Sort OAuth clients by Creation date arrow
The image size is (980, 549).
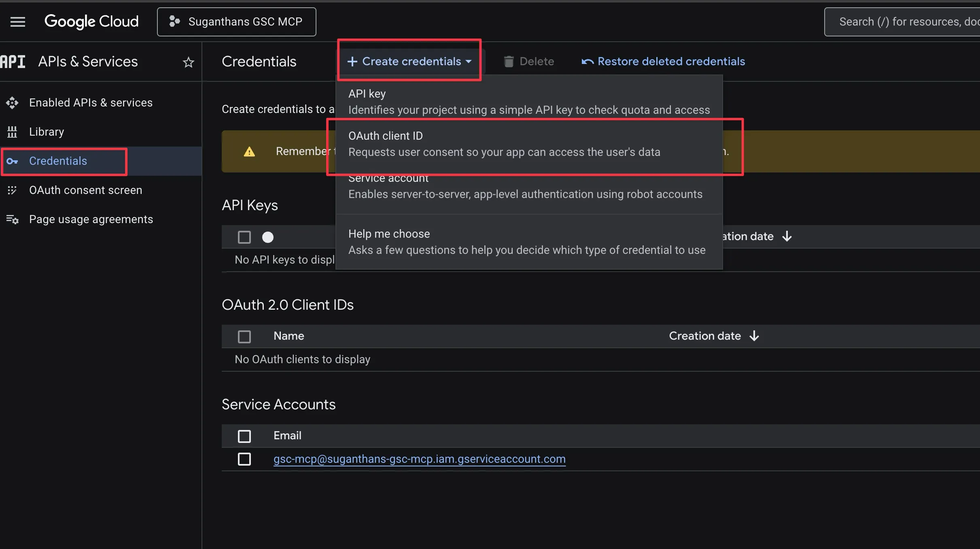pos(754,336)
